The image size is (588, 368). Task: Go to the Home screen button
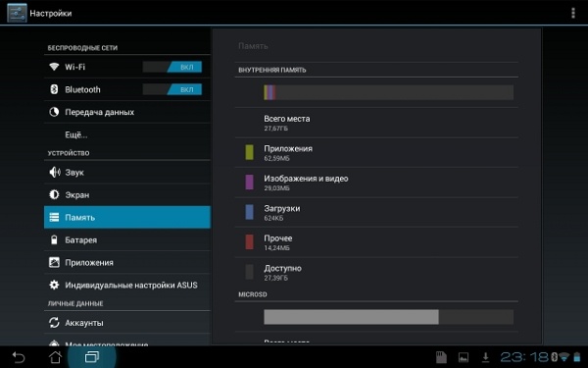pyautogui.click(x=55, y=357)
